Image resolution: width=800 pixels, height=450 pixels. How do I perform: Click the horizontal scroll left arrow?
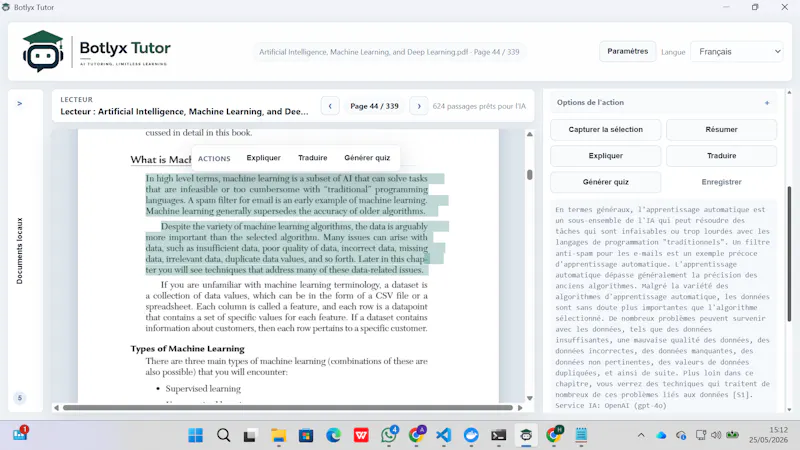click(56, 408)
